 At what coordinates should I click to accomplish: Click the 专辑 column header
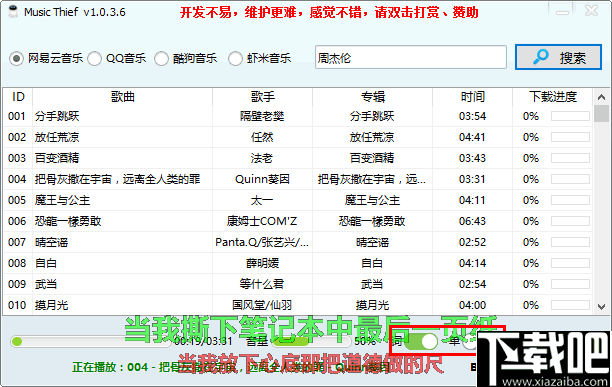tap(372, 97)
